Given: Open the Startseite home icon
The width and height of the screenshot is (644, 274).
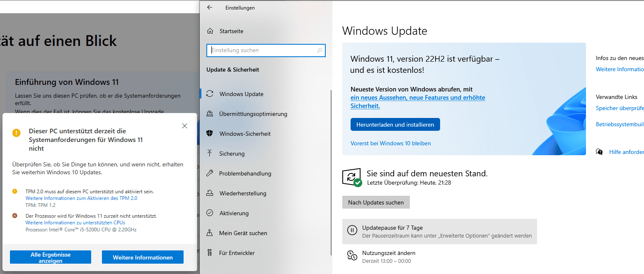Looking at the screenshot, I should [x=211, y=31].
